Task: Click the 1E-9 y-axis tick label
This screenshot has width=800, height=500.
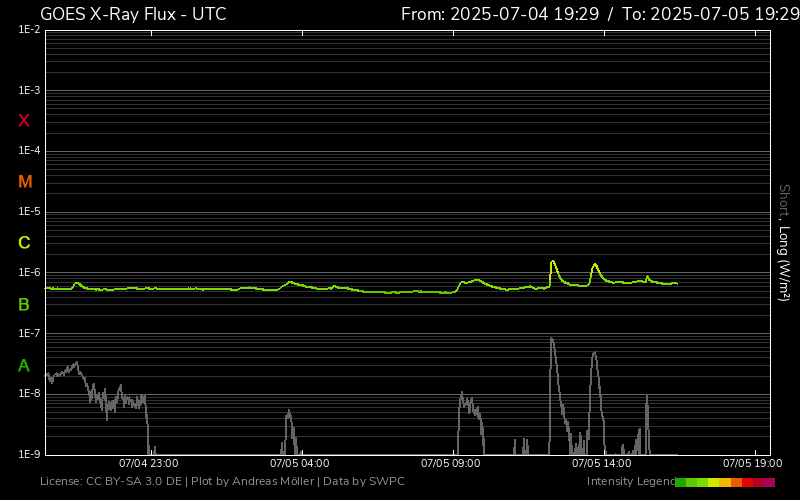Action: pos(29,454)
